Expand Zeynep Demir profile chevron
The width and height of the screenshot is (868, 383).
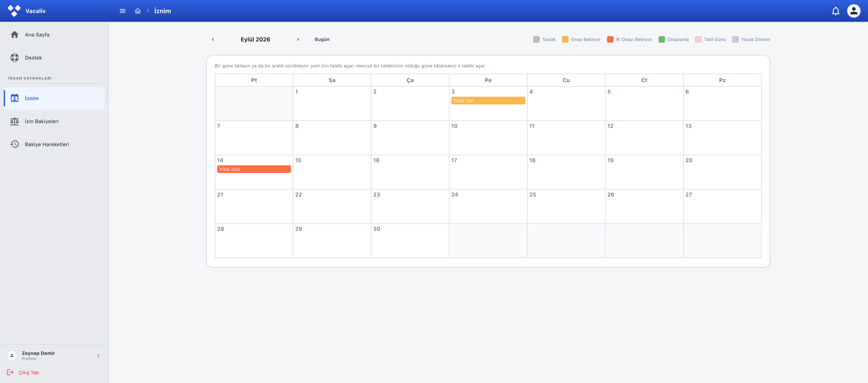[98, 356]
